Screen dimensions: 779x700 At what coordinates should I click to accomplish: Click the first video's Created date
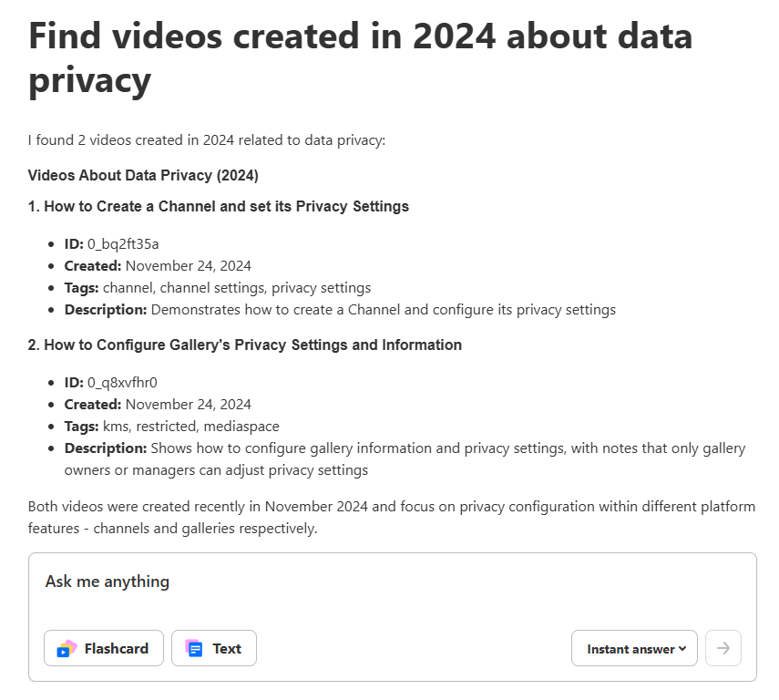coord(188,265)
